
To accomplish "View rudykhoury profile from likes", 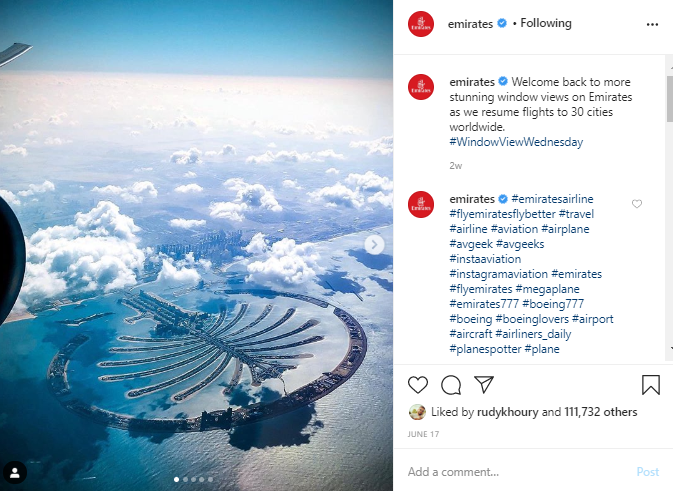I will click(507, 412).
